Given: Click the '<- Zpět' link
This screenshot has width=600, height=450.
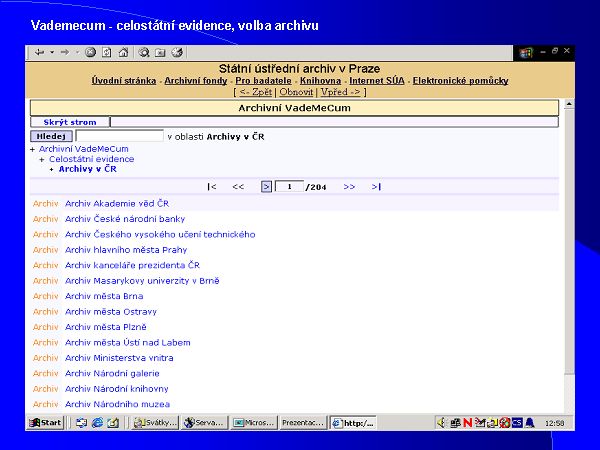Looking at the screenshot, I should pyautogui.click(x=256, y=92).
